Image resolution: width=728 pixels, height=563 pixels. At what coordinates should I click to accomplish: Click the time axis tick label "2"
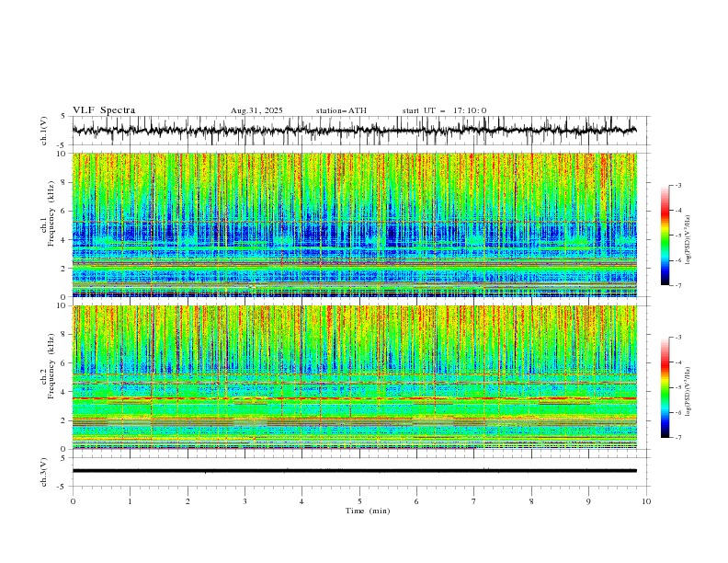tap(188, 501)
